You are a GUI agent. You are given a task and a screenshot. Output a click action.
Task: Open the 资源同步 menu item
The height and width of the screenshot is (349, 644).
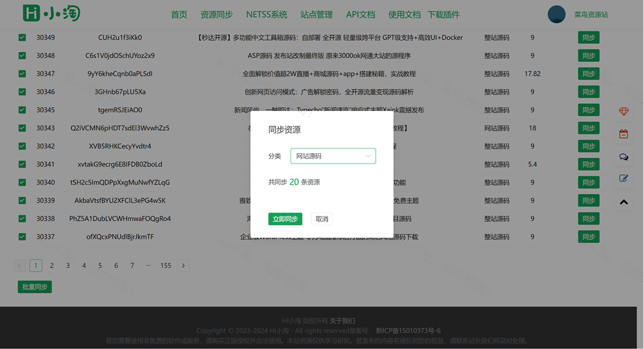tap(216, 15)
